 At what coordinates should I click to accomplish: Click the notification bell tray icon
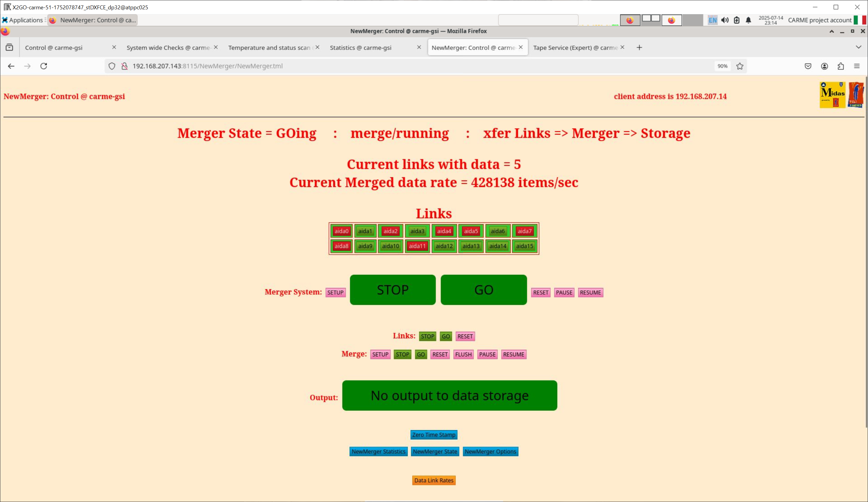click(748, 20)
